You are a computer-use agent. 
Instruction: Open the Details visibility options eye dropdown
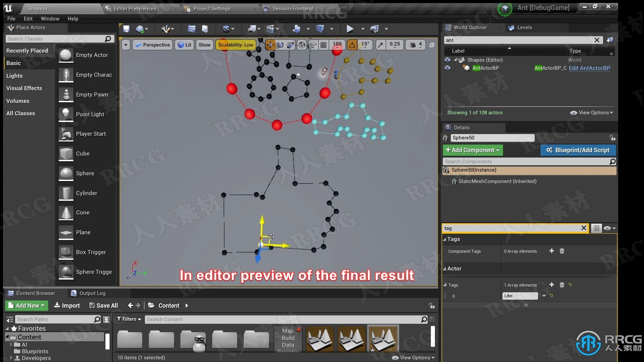[610, 228]
